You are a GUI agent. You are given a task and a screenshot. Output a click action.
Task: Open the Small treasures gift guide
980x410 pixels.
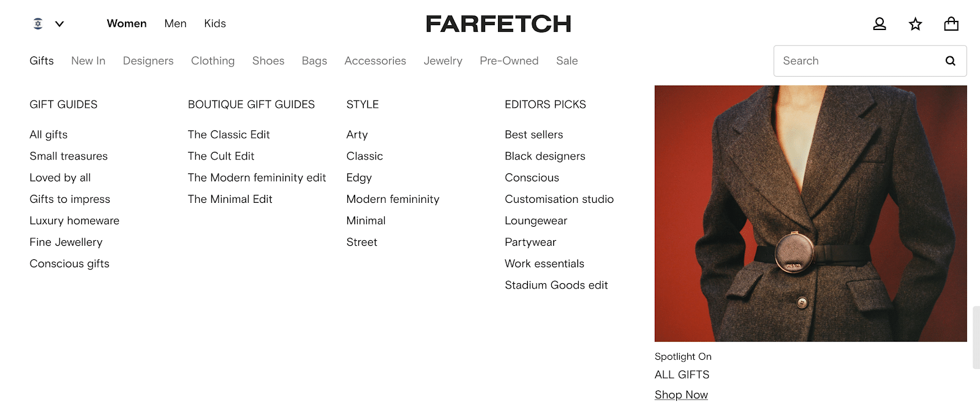click(69, 156)
